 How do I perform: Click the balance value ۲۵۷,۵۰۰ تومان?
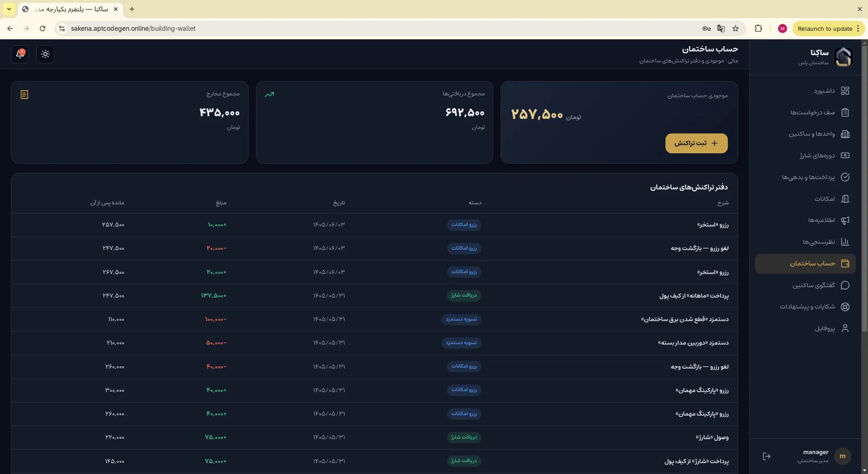click(546, 115)
